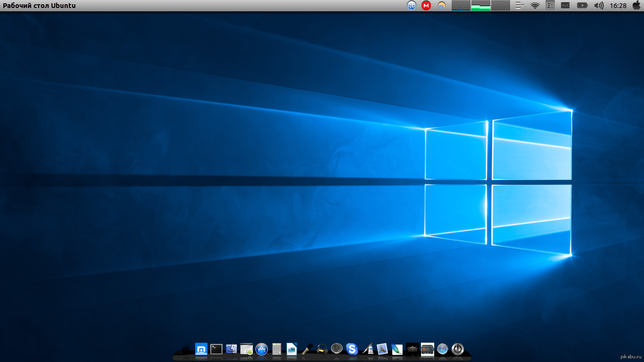Open the paintbrush graphics app in the dock
644x362 pixels.
pyautogui.click(x=367, y=349)
